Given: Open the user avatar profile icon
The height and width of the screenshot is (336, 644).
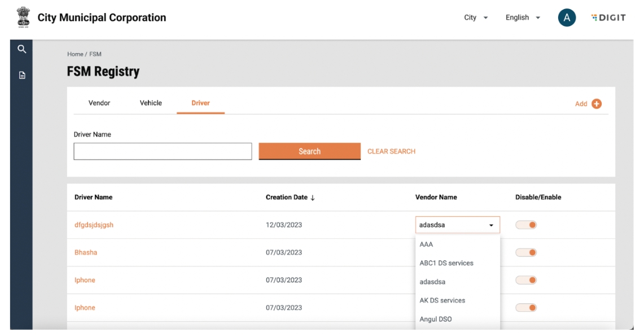Looking at the screenshot, I should [x=566, y=18].
